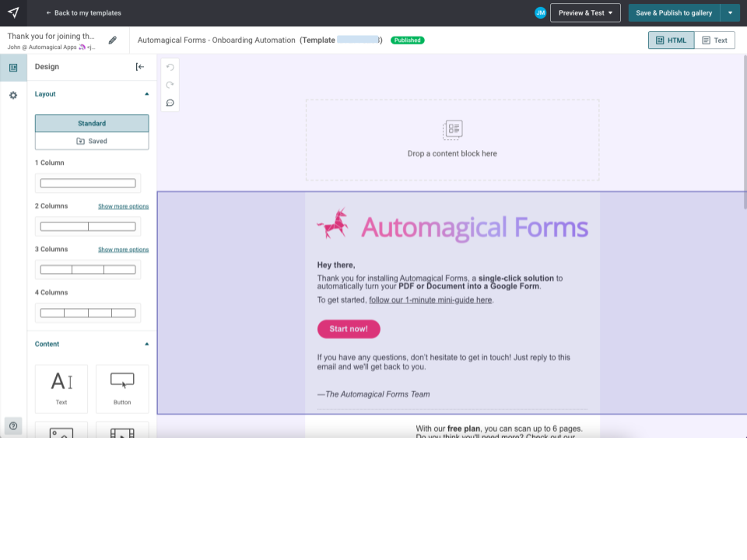Choose the 4 Columns layout
The image size is (747, 560).
pos(88,313)
